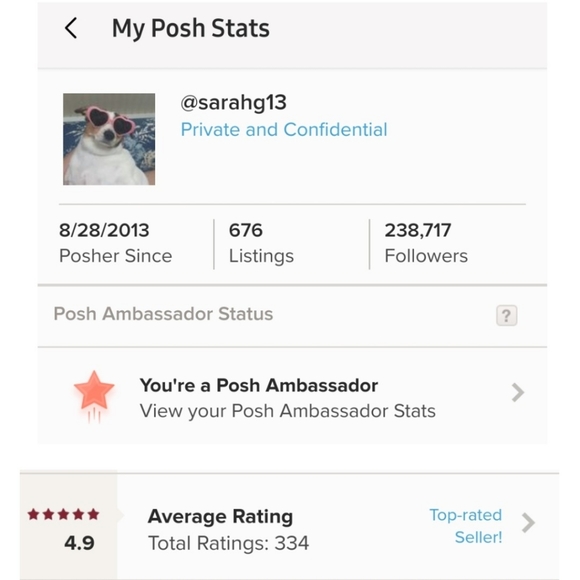This screenshot has width=580, height=580.
Task: Open the Average Rating row
Action: [290, 526]
